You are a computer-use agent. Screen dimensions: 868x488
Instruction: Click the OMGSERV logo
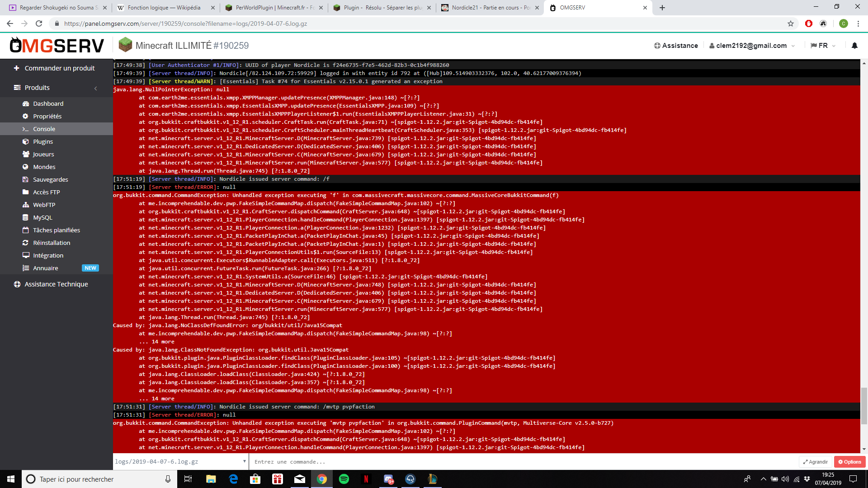coord(57,45)
